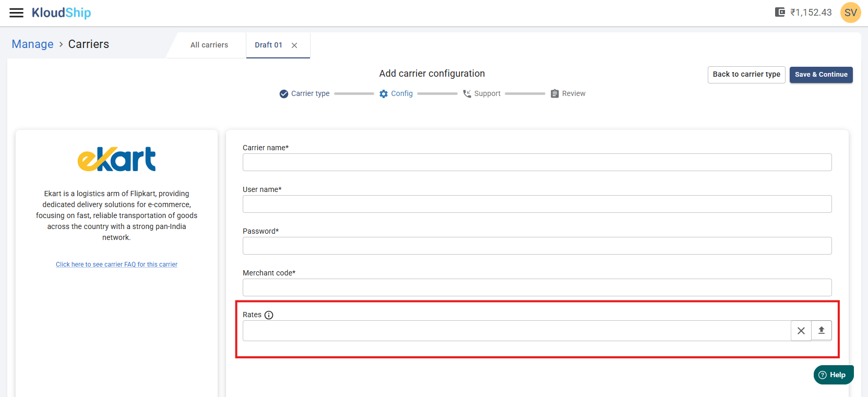Focus the Carrier name input field

(x=537, y=162)
